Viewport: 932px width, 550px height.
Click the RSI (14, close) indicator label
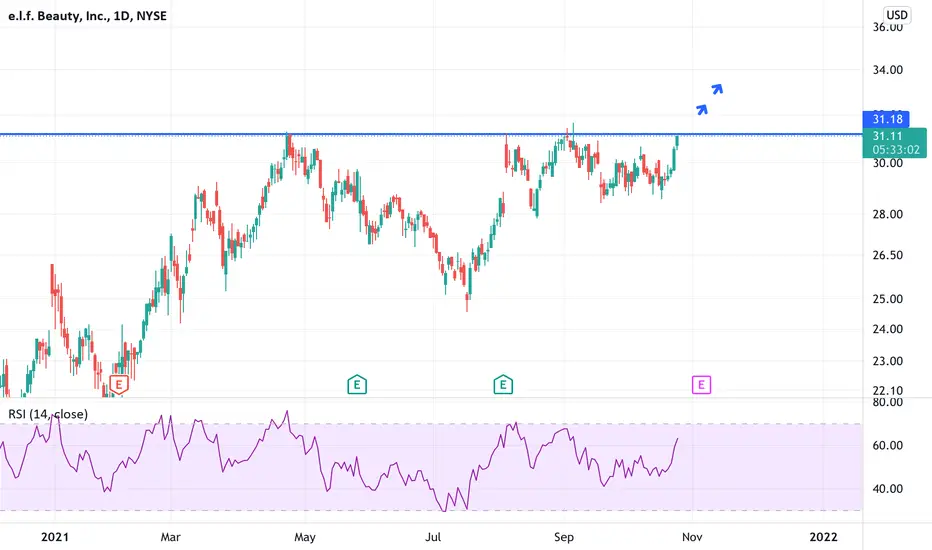point(48,414)
